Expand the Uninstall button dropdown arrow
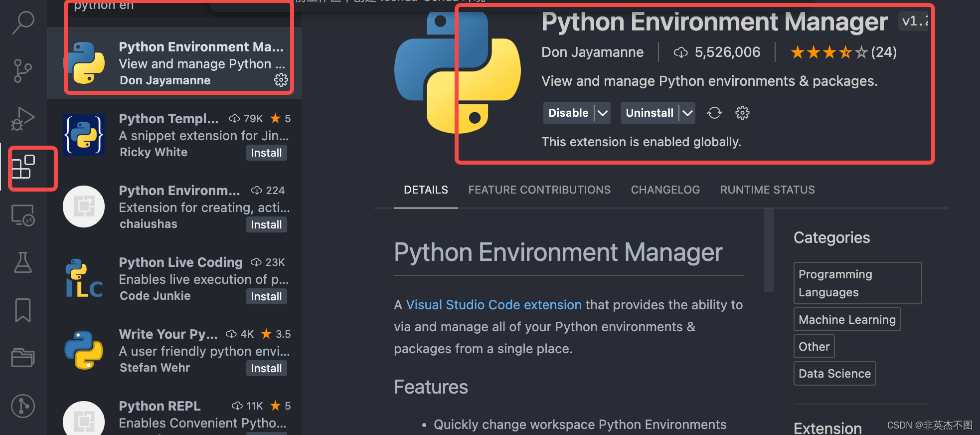The height and width of the screenshot is (435, 980). tap(687, 113)
